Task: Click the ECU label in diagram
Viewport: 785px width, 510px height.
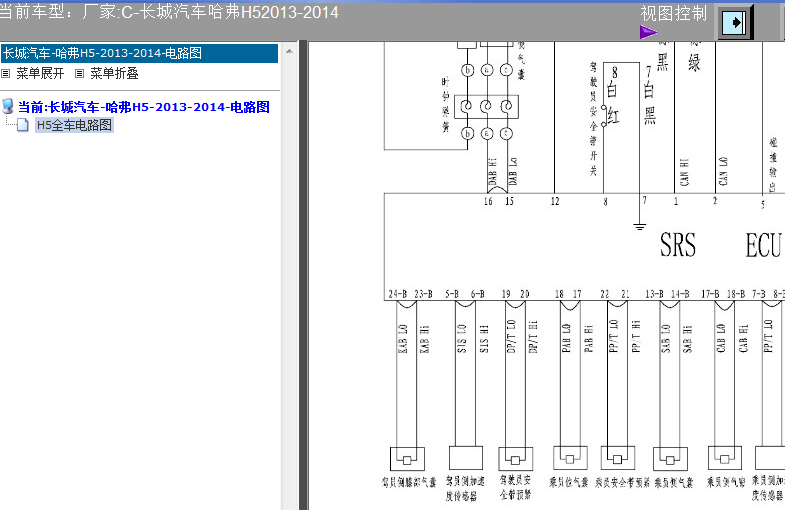Action: point(763,245)
